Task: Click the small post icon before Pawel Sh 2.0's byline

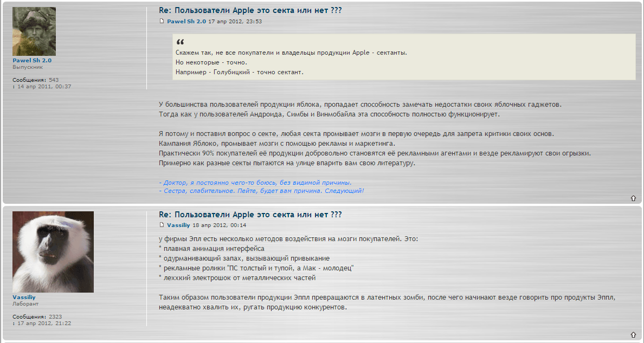Action: 162,22
